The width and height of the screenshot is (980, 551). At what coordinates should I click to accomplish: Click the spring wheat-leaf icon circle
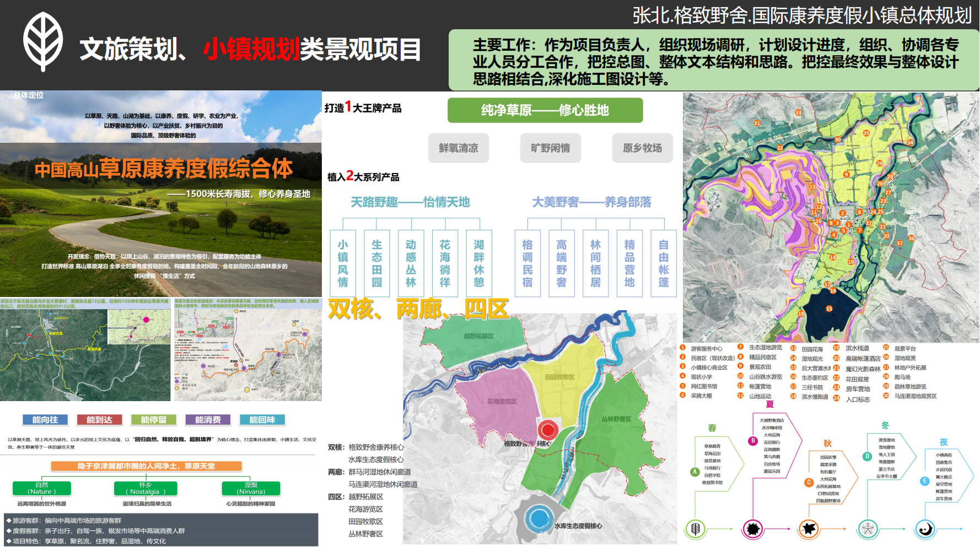pyautogui.click(x=695, y=529)
